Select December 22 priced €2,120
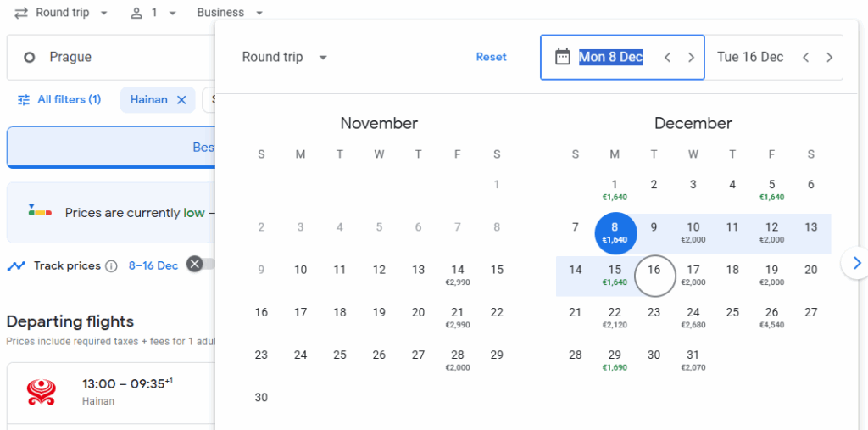 tap(615, 316)
